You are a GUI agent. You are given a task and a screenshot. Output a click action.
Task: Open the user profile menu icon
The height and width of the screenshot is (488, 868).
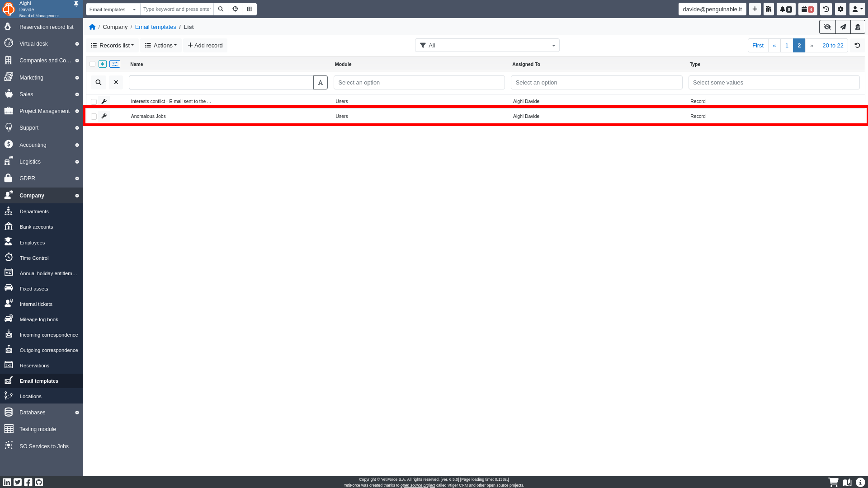[x=857, y=9]
